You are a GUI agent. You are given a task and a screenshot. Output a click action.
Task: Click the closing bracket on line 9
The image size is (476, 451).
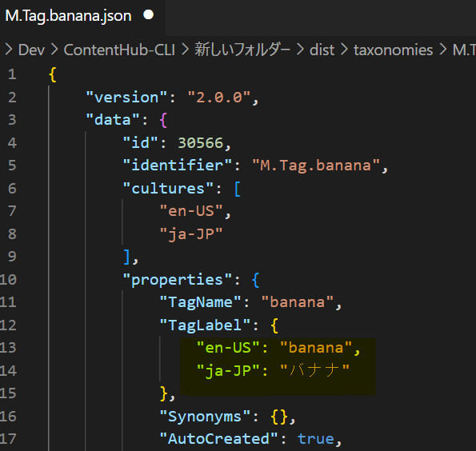pyautogui.click(x=127, y=257)
